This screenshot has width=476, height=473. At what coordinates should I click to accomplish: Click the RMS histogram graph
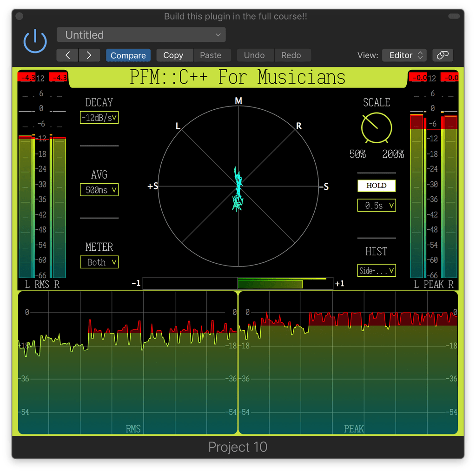[x=127, y=363]
